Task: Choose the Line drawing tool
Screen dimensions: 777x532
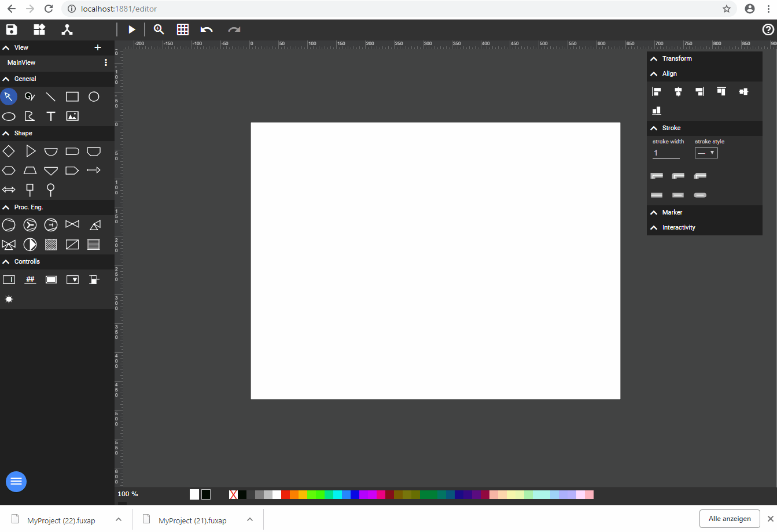Action: [x=51, y=97]
